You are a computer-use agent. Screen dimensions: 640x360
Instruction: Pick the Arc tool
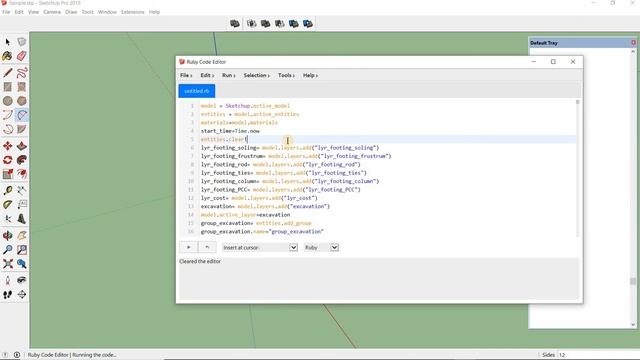(8, 115)
